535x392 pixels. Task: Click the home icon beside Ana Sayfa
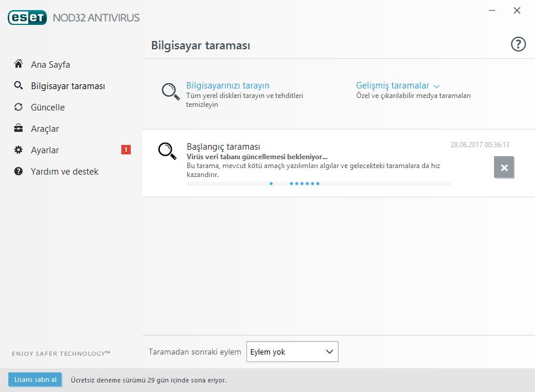coord(18,64)
